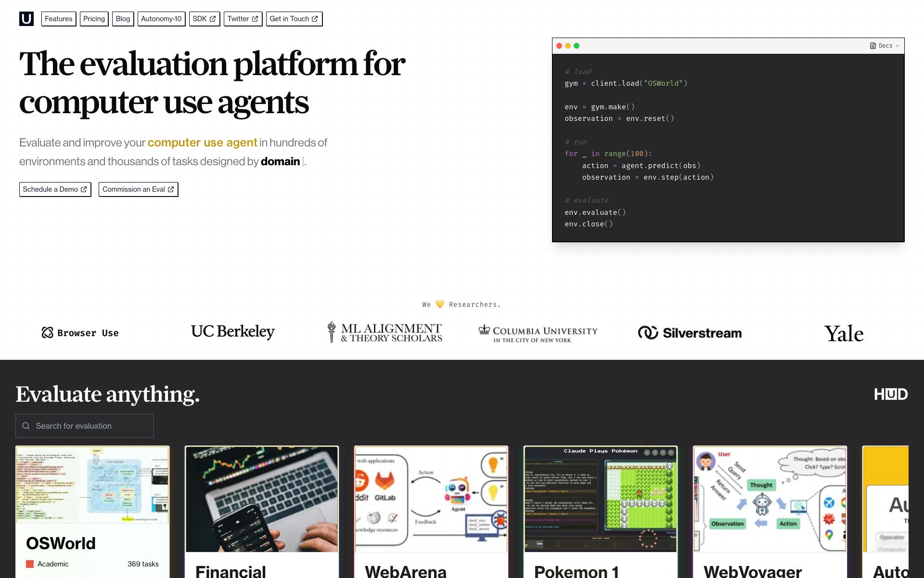Click the UC Berkeley logo

coord(232,331)
